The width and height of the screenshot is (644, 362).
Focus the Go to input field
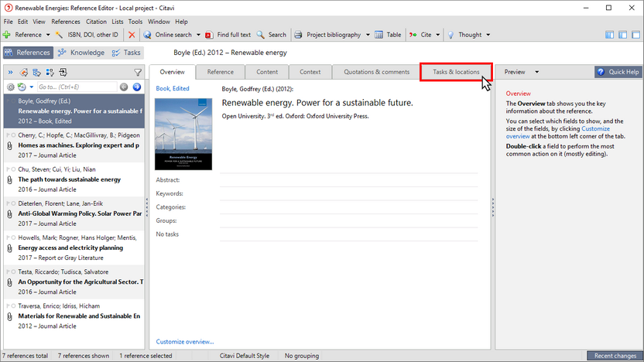(77, 87)
